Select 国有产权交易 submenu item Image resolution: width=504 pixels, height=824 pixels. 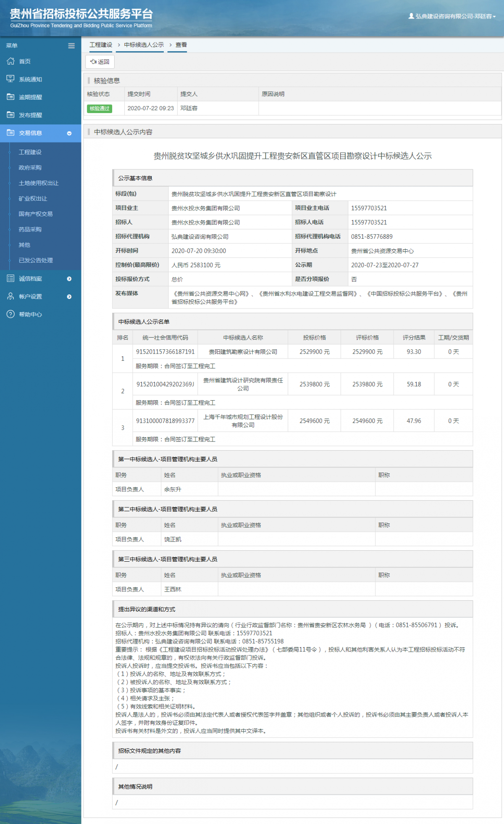[36, 214]
